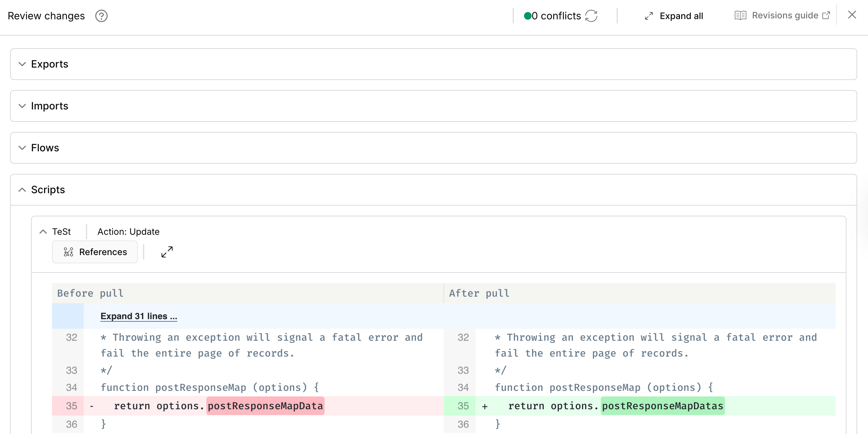Click the minus marker on removed line 35
The image size is (868, 434).
click(x=92, y=406)
